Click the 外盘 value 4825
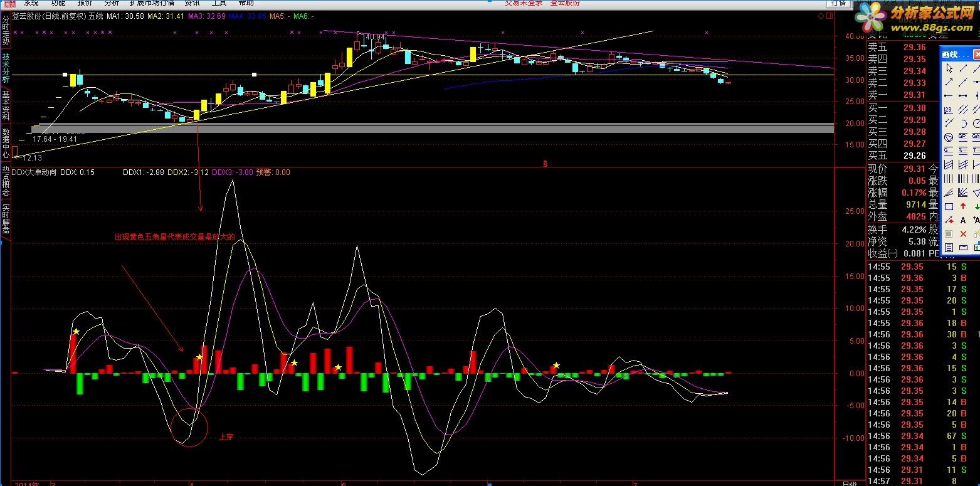Screen dimensions: 980x486 pos(915,216)
